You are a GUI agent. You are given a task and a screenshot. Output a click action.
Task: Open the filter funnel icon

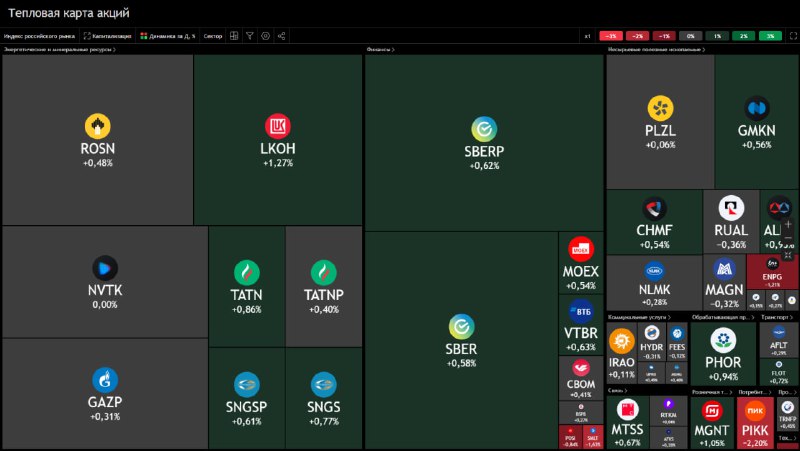[250, 36]
